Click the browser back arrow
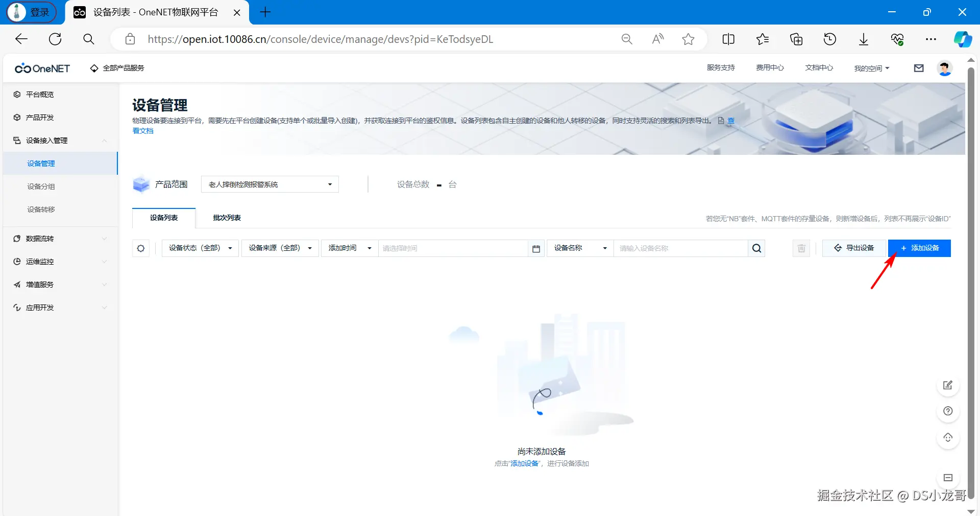This screenshot has height=516, width=980. click(x=21, y=39)
